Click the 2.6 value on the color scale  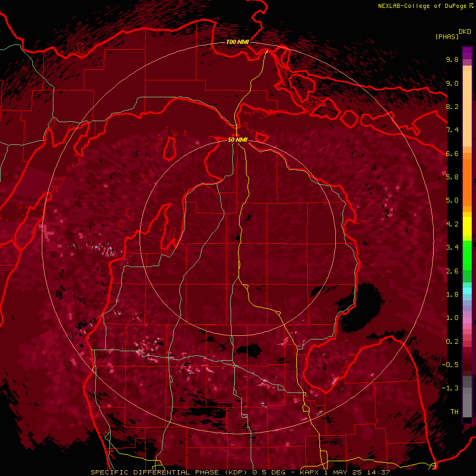(x=452, y=271)
